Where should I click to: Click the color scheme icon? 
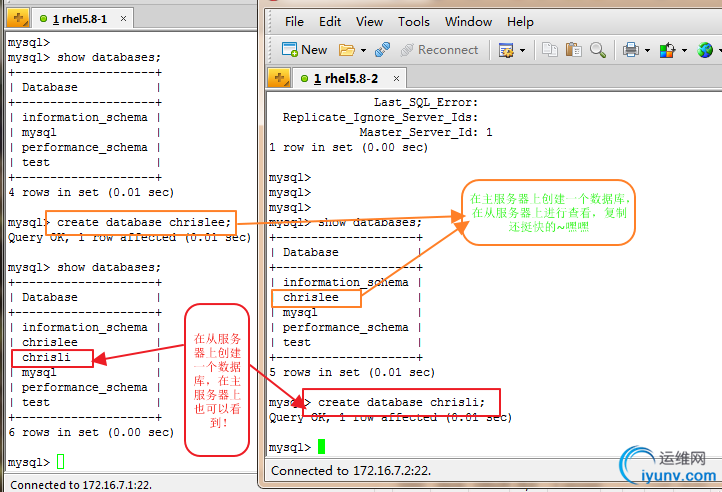pyautogui.click(x=667, y=50)
